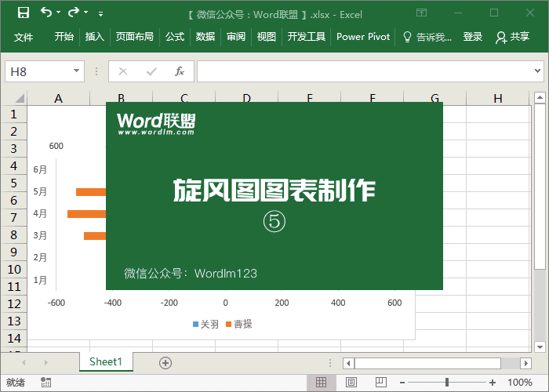549x392 pixels.
Task: Expand the formula bar
Action: pyautogui.click(x=536, y=71)
